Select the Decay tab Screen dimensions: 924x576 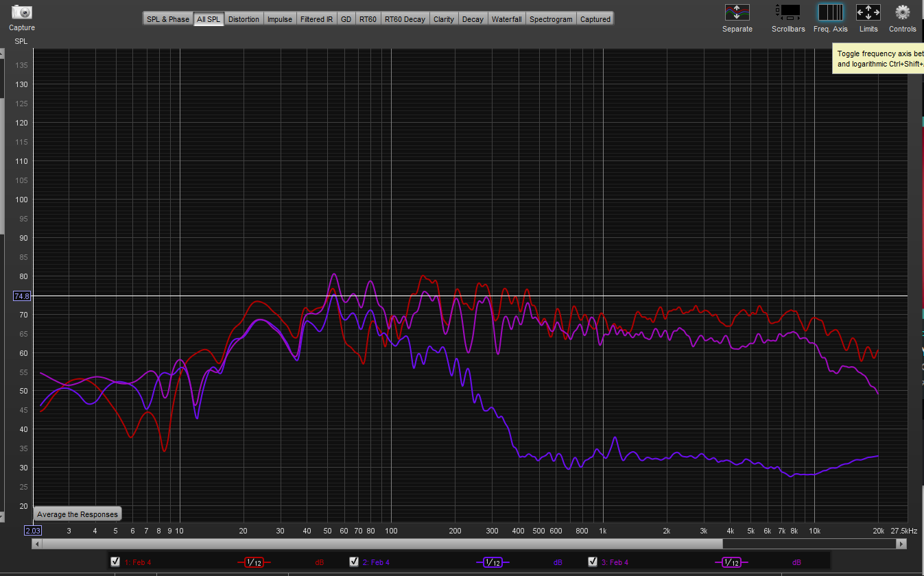pos(473,19)
